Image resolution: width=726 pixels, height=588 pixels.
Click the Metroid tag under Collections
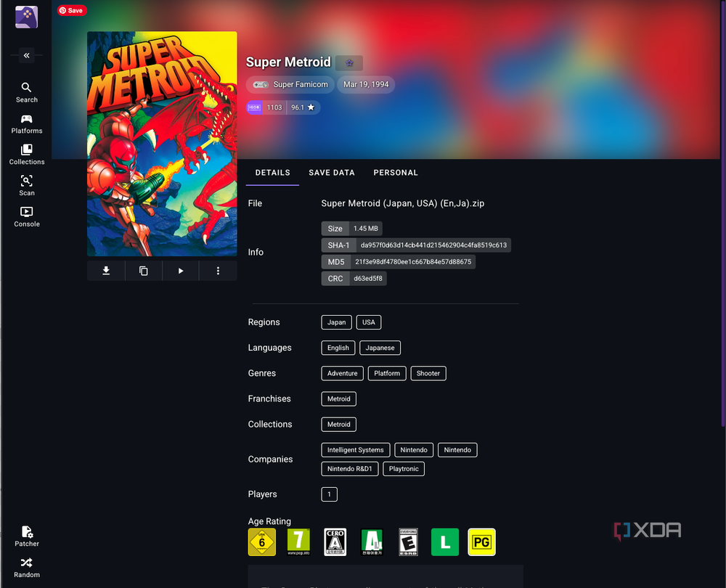click(338, 424)
